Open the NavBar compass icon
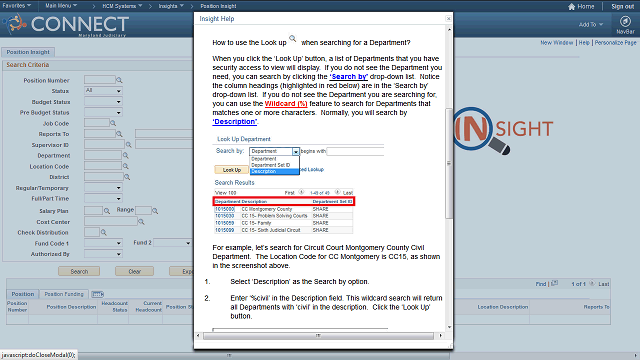This screenshot has width=640, height=360. click(x=625, y=21)
